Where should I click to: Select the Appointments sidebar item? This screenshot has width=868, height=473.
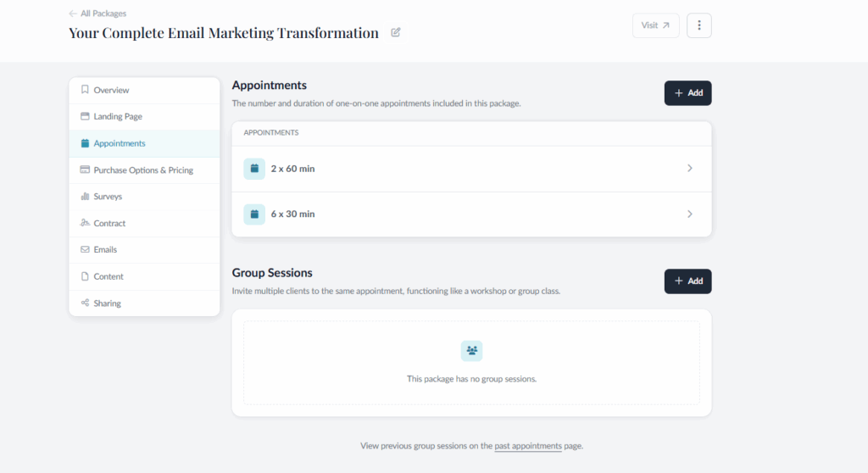[x=144, y=143]
